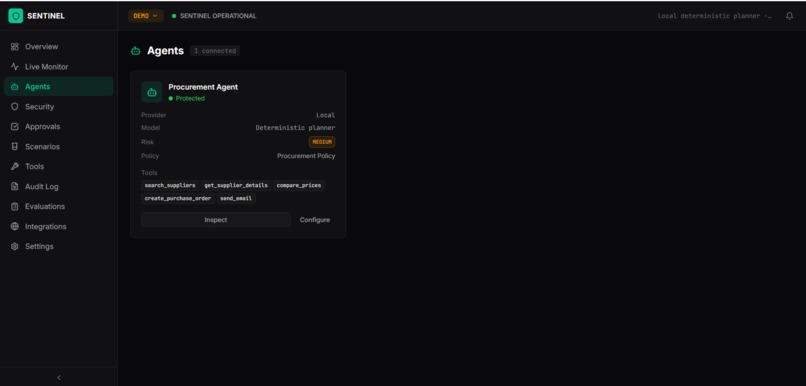Go to Integrations
The width and height of the screenshot is (806, 386).
[59, 227]
